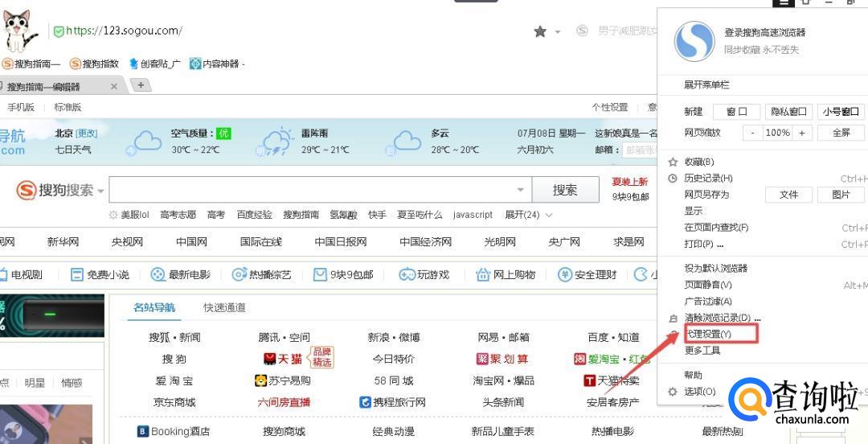Image resolution: width=868 pixels, height=444 pixels.
Task: Open Booking酒店 link
Action: point(174,431)
